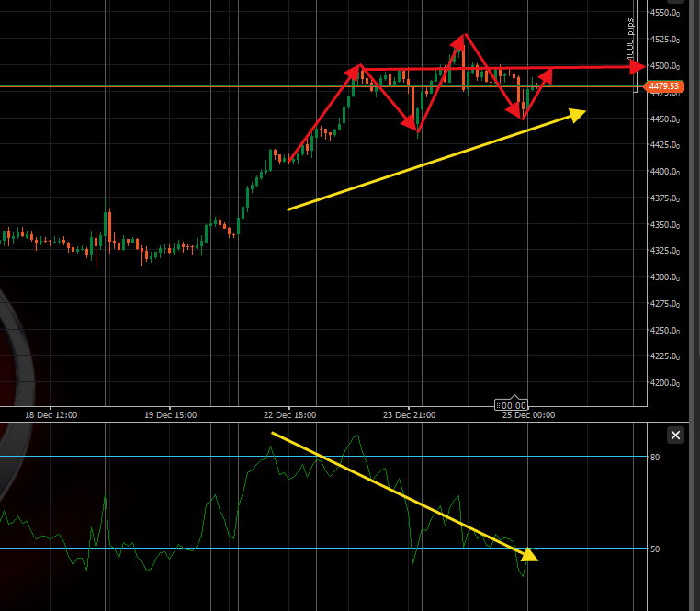Click the 25 Dec 00:00 time label

528,415
